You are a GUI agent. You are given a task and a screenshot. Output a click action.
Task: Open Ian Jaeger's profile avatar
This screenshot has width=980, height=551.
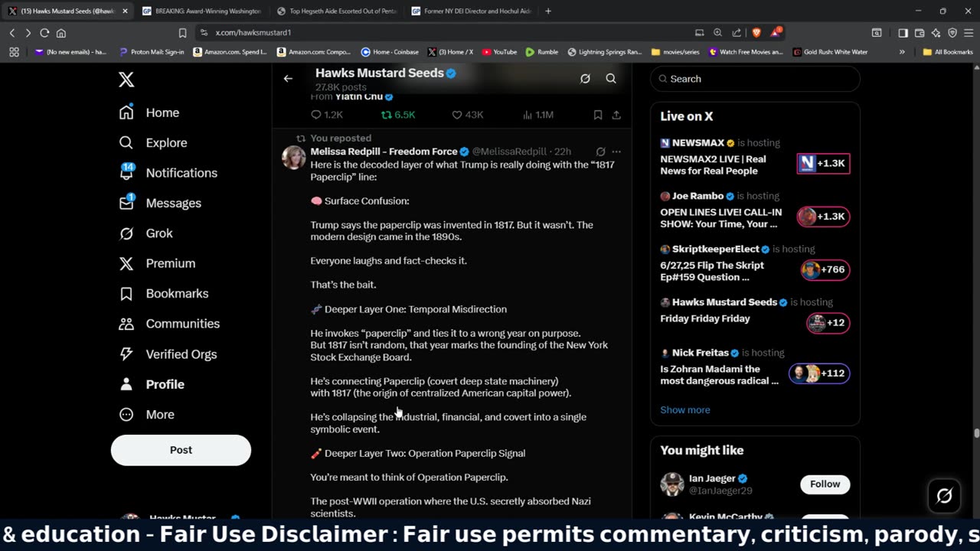[x=672, y=484]
